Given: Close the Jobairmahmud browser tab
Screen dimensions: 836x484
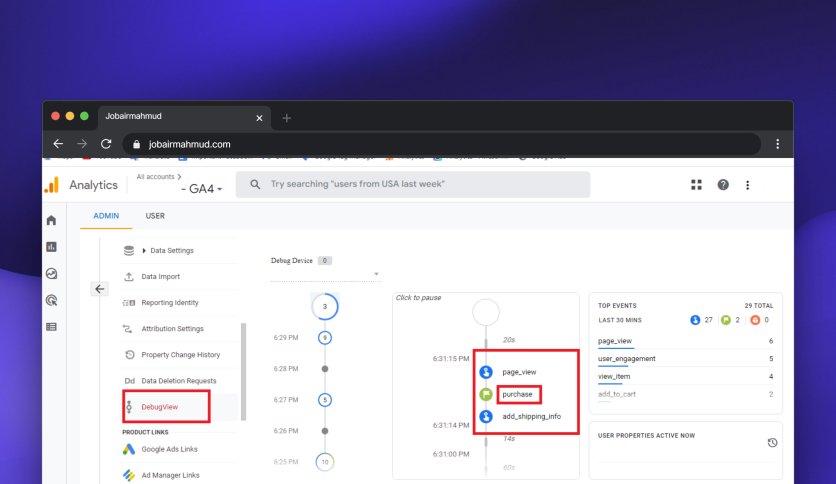Looking at the screenshot, I should (259, 118).
